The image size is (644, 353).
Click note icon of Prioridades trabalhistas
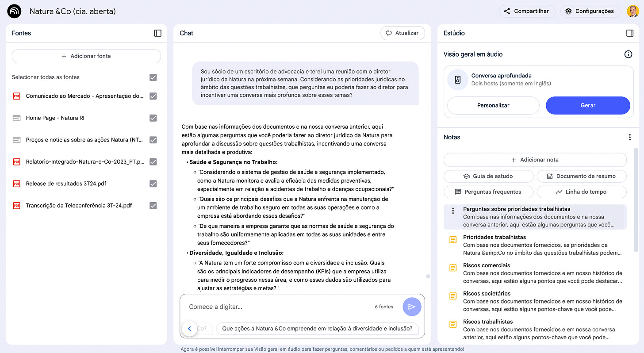tap(452, 240)
